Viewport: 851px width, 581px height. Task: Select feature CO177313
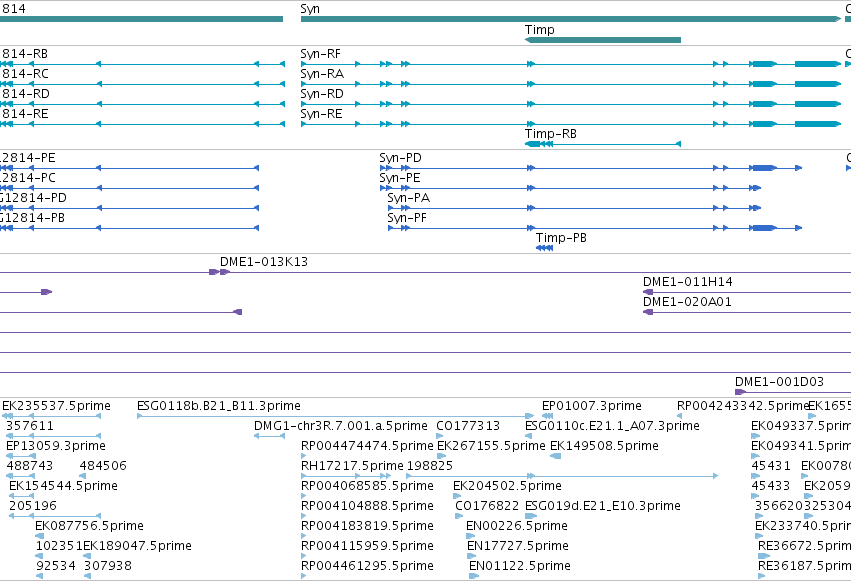click(468, 426)
